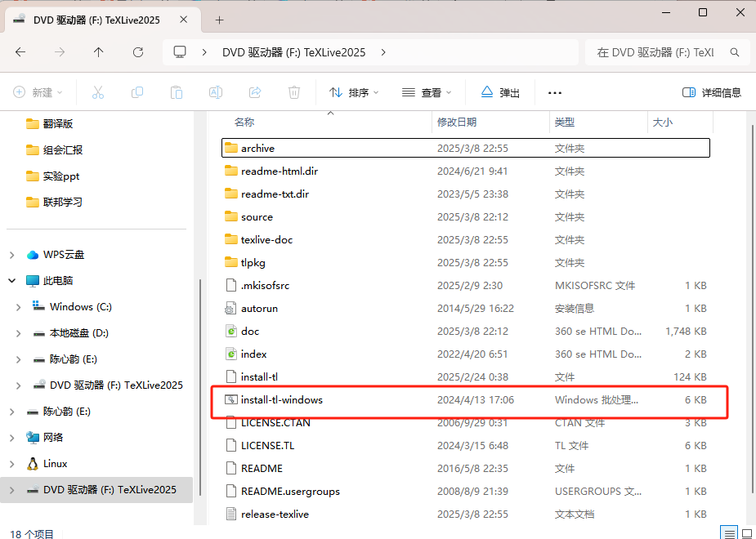This screenshot has height=539, width=756.
Task: Select 组会汇报 folder in sidebar
Action: pyautogui.click(x=63, y=149)
